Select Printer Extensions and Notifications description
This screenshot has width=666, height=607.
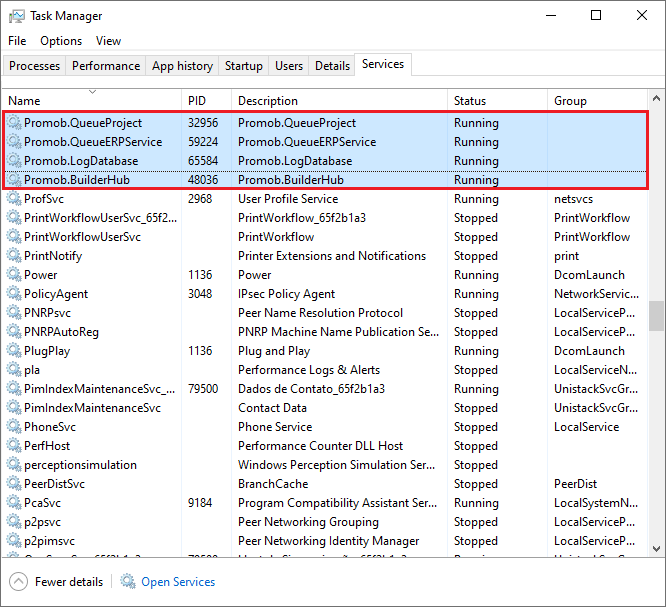[x=332, y=255]
